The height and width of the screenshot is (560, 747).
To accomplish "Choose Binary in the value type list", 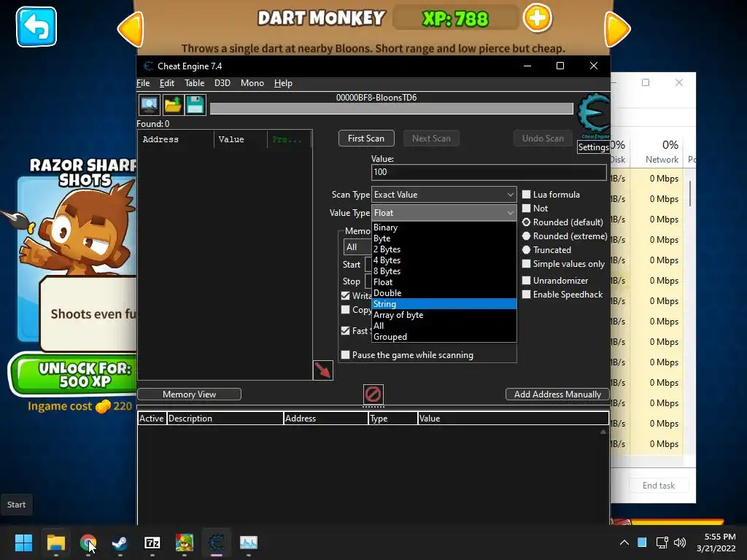I will [444, 227].
